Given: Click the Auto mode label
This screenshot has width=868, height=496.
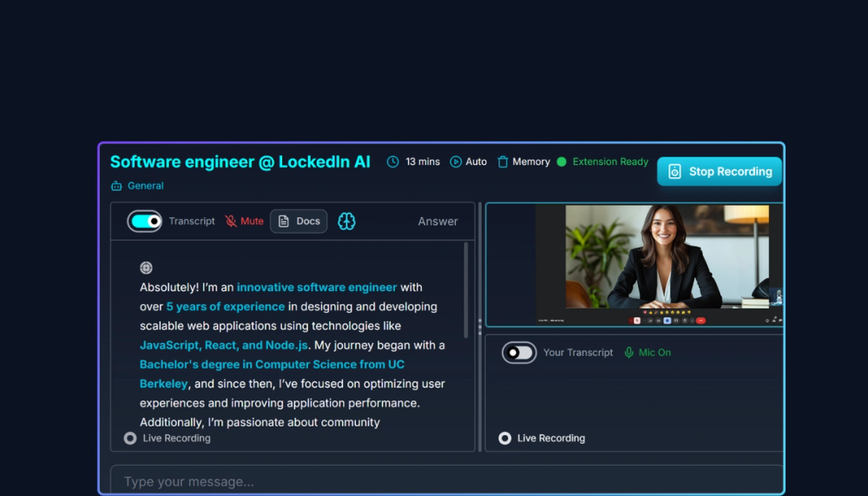Looking at the screenshot, I should tap(476, 162).
